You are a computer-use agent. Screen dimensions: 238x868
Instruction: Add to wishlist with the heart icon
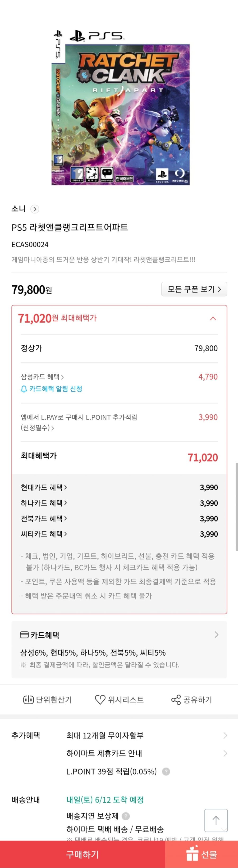pyautogui.click(x=100, y=700)
